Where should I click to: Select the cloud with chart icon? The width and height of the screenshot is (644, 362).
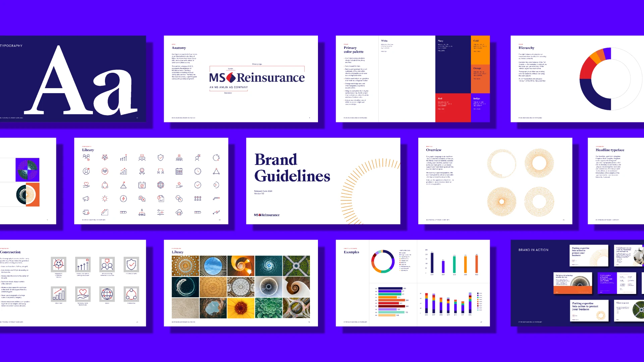tap(179, 212)
